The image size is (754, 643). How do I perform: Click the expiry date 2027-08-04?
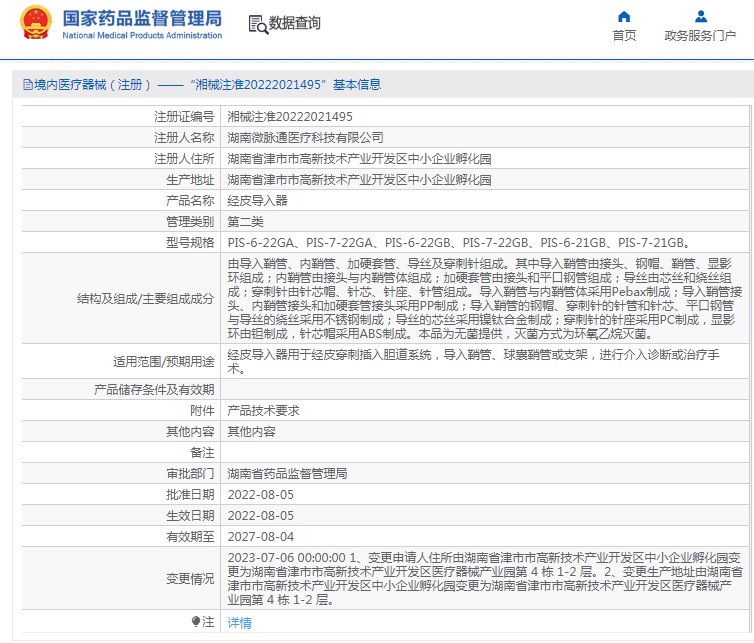pos(261,537)
